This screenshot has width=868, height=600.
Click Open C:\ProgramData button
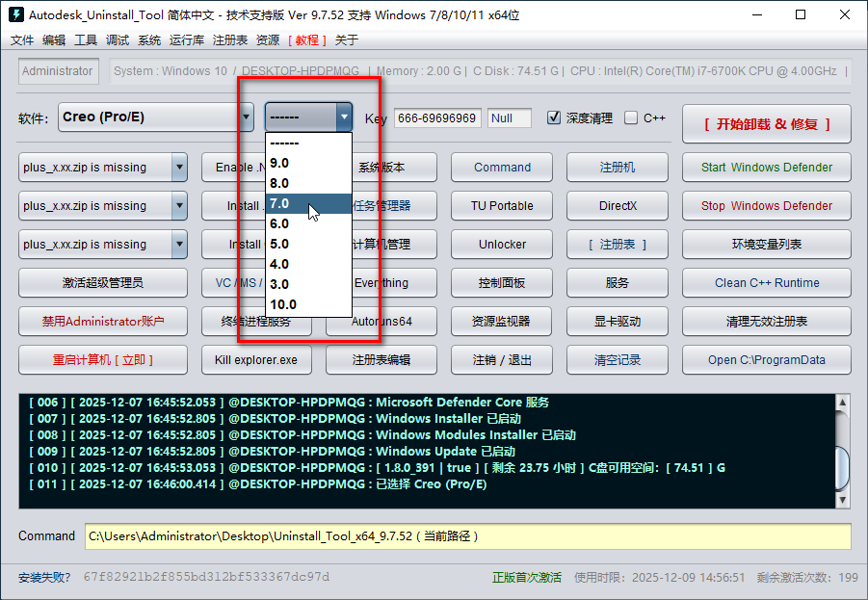point(767,360)
